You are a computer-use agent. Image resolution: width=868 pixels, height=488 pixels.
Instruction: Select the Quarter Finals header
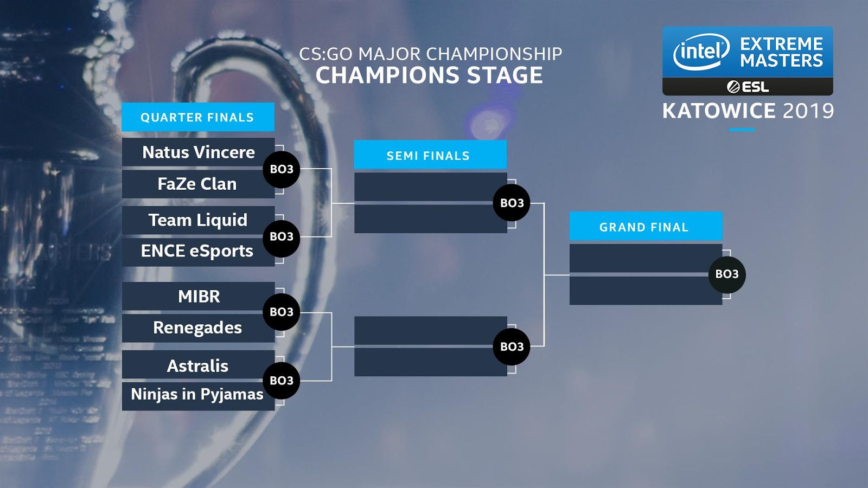tap(197, 117)
